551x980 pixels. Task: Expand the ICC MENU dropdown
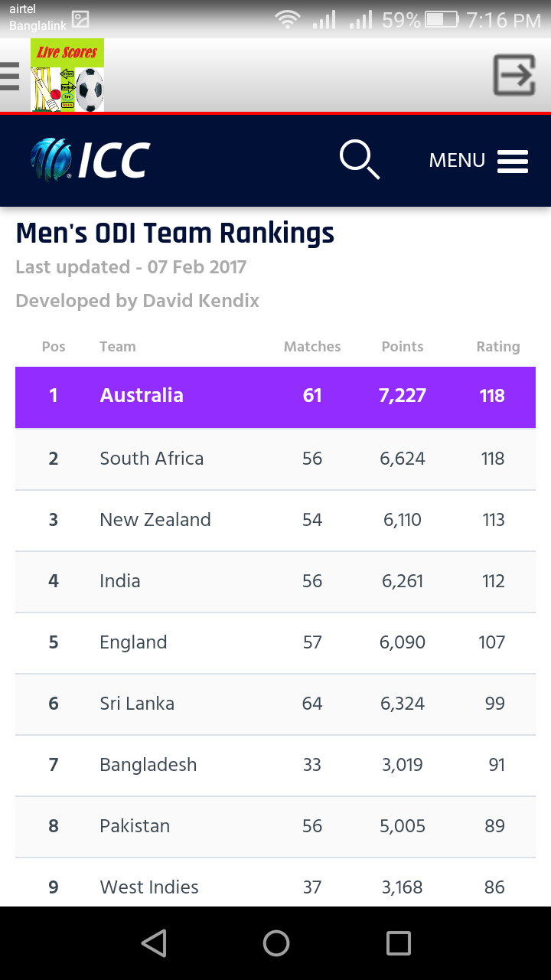(478, 161)
